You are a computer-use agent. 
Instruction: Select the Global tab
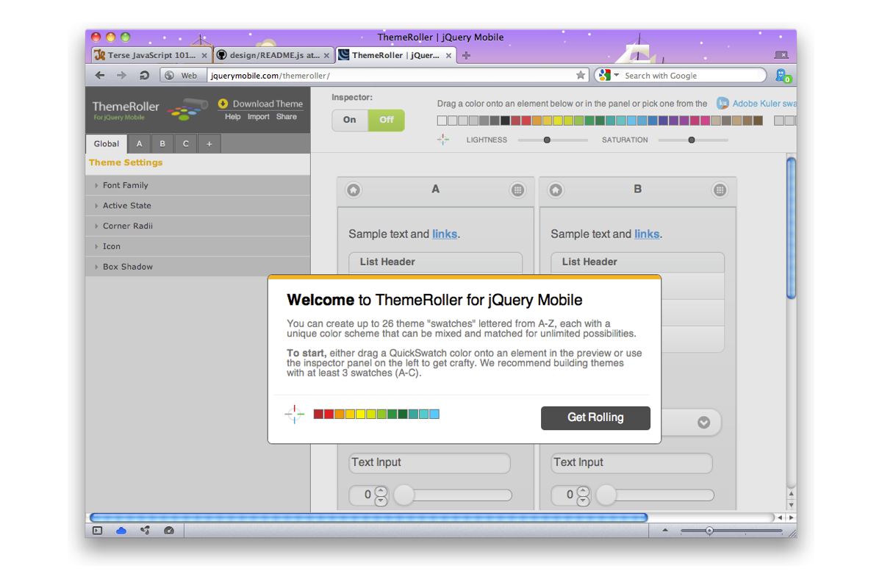click(x=107, y=144)
